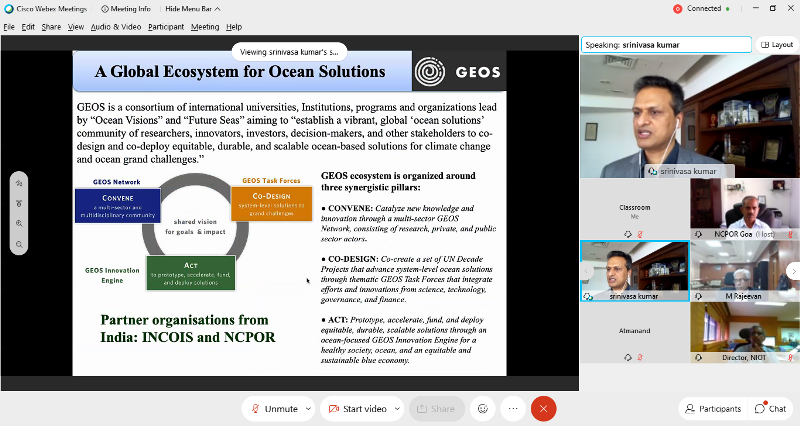This screenshot has height=426, width=800.
Task: Start video camera
Action: [x=358, y=409]
